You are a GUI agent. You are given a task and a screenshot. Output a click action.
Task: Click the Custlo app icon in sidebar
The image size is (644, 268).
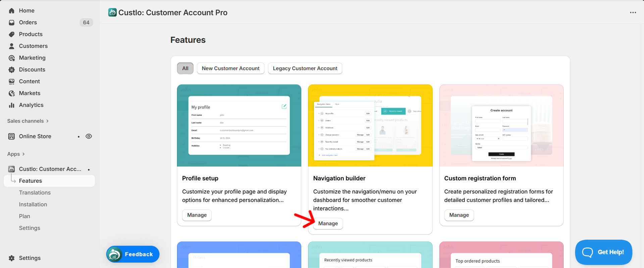point(11,169)
